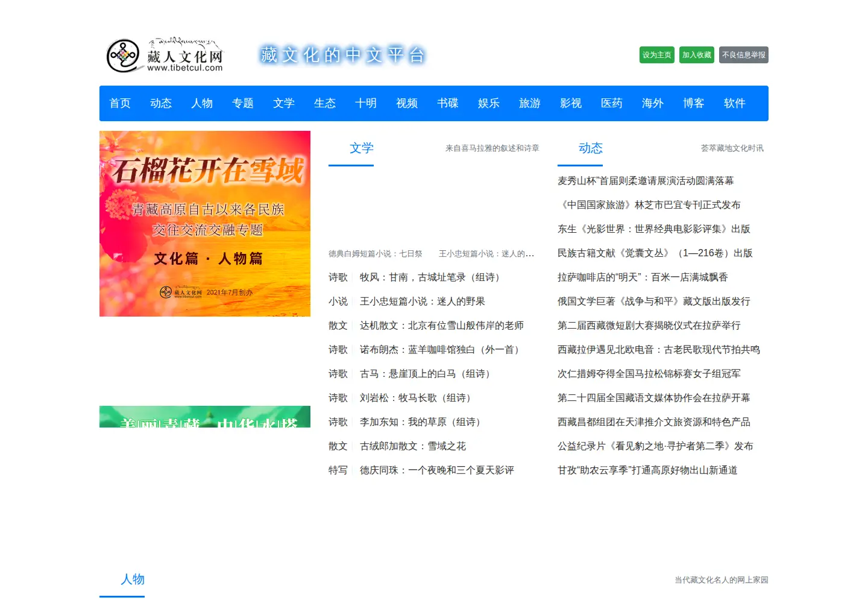
Task: Open the 动态 navigation menu item
Action: tap(161, 103)
